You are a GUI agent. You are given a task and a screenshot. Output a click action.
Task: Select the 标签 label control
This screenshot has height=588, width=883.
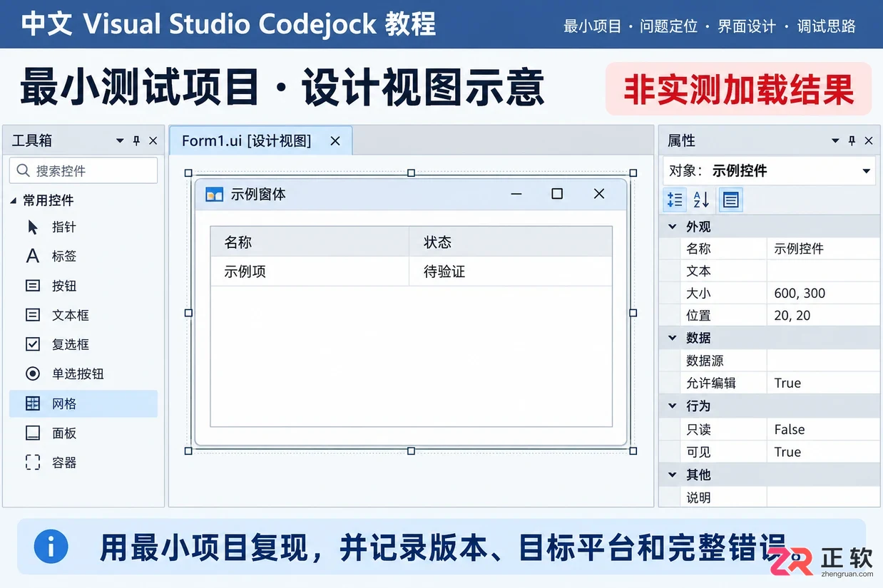pyautogui.click(x=83, y=257)
